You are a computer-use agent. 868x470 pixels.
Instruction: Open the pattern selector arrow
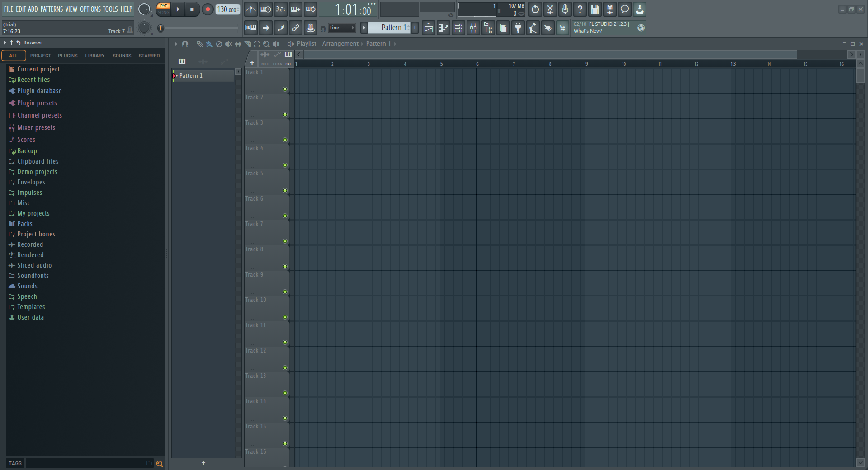364,28
